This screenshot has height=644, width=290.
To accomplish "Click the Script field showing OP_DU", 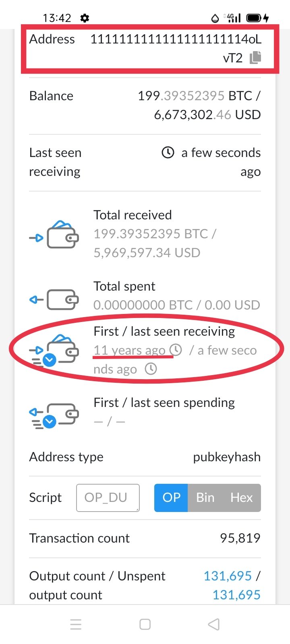I will click(108, 498).
